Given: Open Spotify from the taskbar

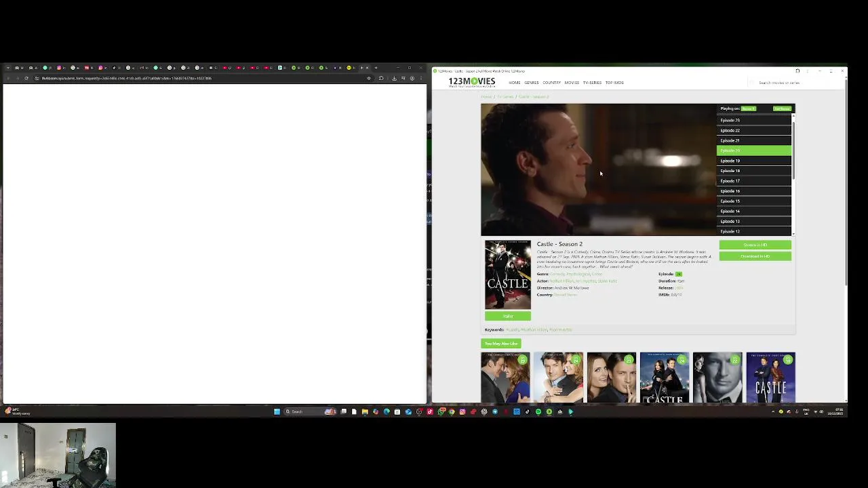Looking at the screenshot, I should coord(538,411).
